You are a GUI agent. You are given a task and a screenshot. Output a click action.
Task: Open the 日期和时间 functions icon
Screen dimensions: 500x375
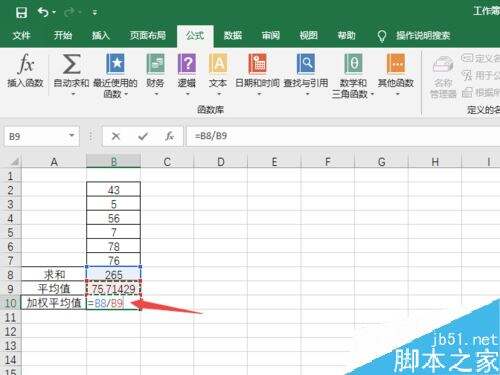tap(258, 64)
